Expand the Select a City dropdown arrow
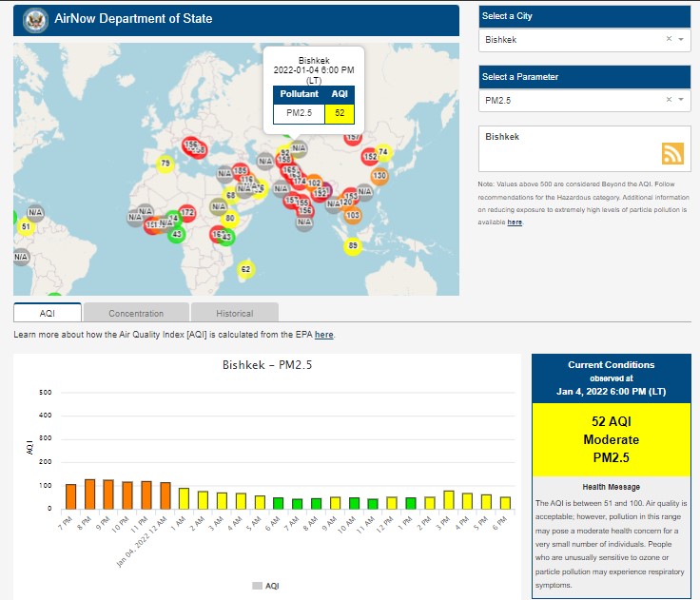Screen dimensions: 700x600 [x=681, y=40]
